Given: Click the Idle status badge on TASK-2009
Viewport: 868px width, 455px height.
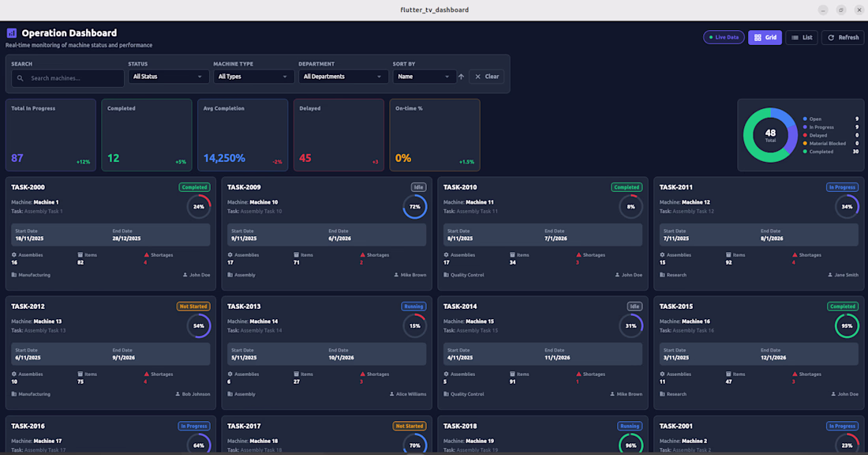Looking at the screenshot, I should (418, 187).
